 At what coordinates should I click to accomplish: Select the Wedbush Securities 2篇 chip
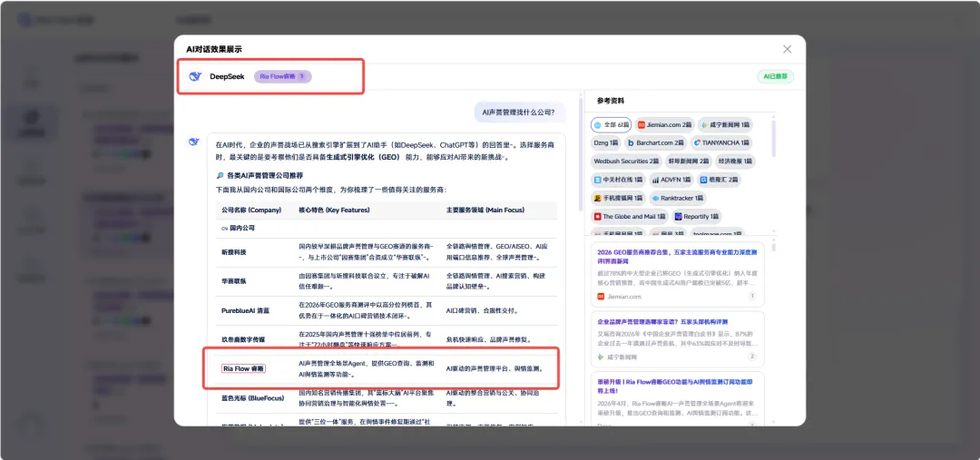(626, 161)
